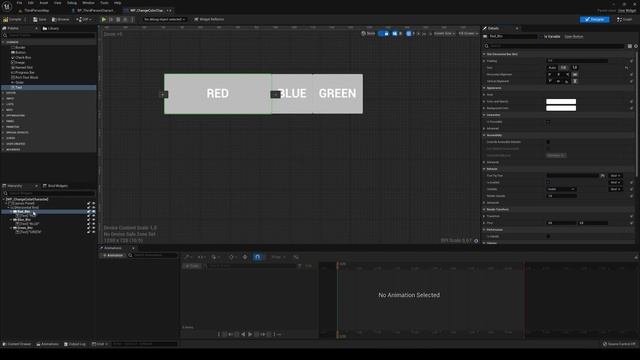The height and width of the screenshot is (360, 640).
Task: Select the Progress Bar widget in Palette
Action: (x=23, y=72)
